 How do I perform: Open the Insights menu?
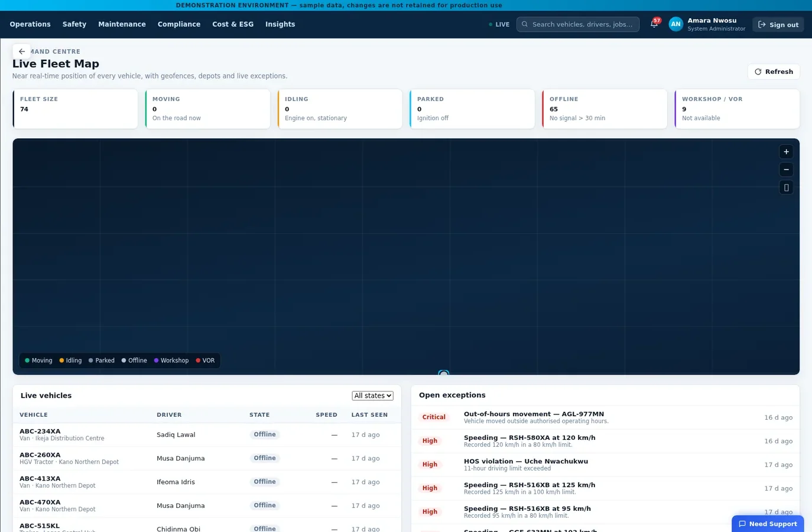(x=280, y=24)
